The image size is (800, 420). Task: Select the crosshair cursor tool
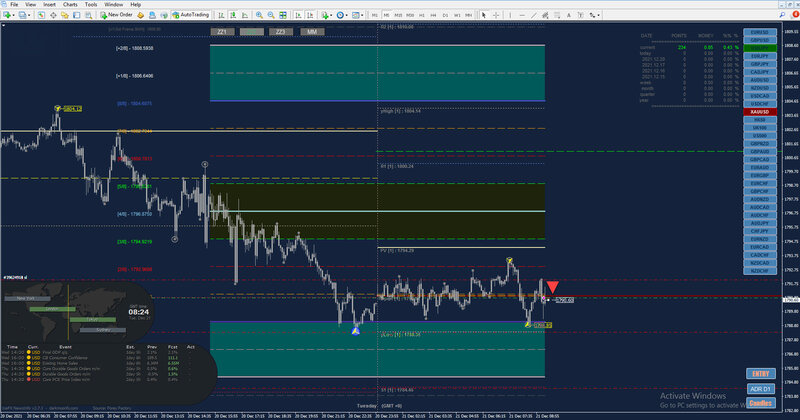click(495, 15)
